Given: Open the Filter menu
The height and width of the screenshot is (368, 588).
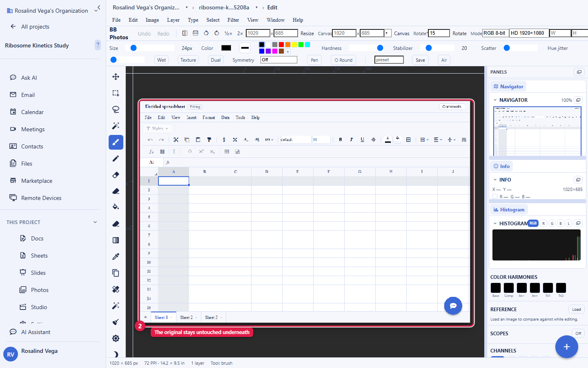Looking at the screenshot, I should click(233, 20).
